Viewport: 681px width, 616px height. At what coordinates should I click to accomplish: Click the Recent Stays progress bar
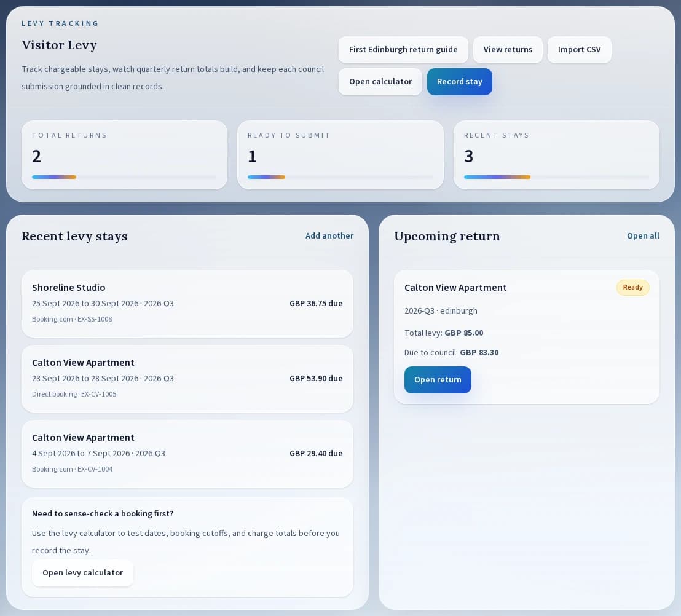tap(556, 177)
